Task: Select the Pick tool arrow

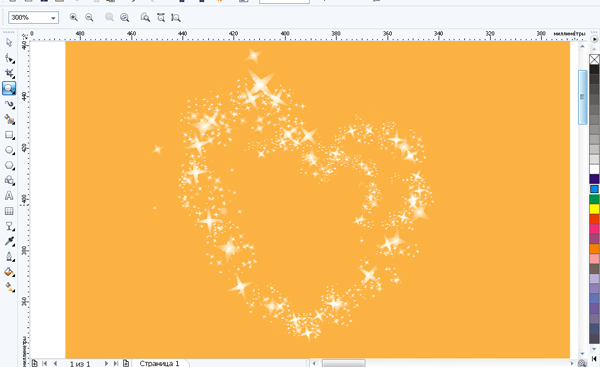Action: (x=9, y=42)
